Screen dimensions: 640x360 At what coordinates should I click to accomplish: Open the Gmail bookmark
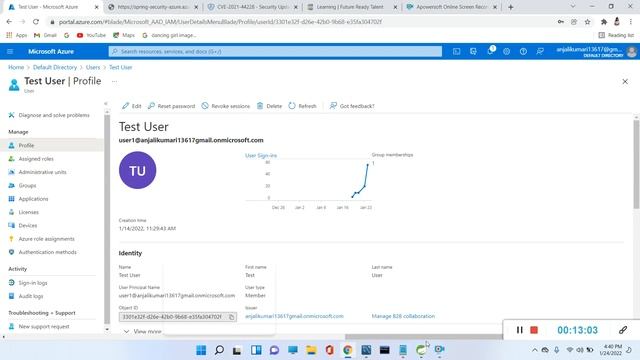pos(45,36)
